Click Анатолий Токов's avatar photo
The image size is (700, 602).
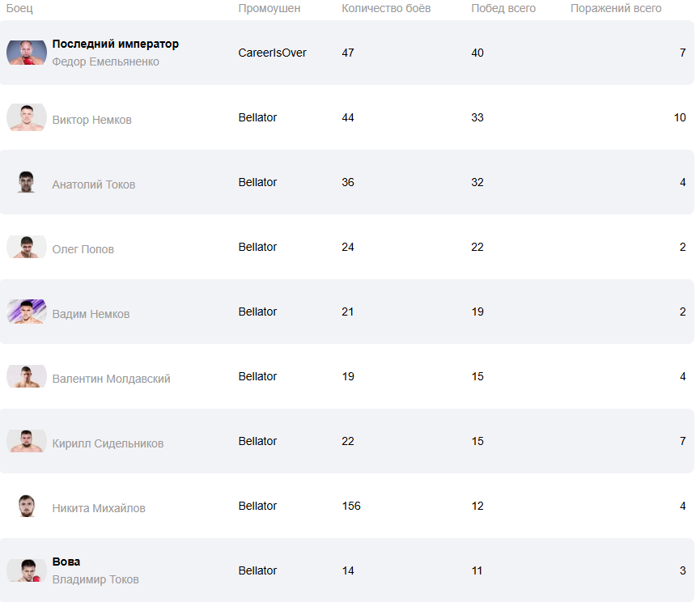pos(27,182)
